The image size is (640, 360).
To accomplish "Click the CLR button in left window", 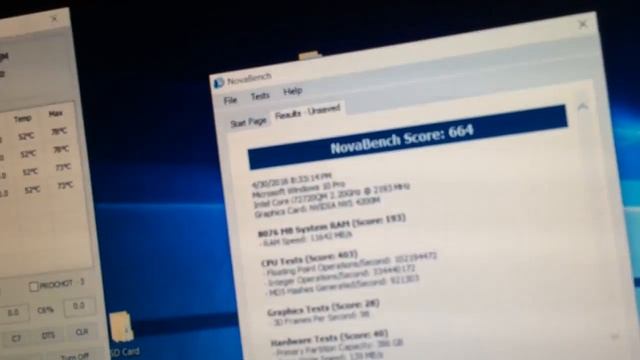I will tap(82, 332).
